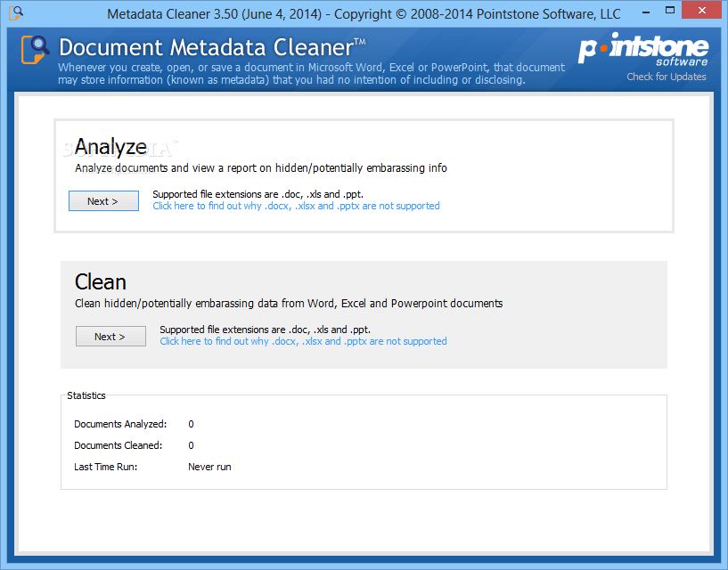This screenshot has height=570, width=728.
Task: Click the Pointstone Software logo
Action: [643, 51]
